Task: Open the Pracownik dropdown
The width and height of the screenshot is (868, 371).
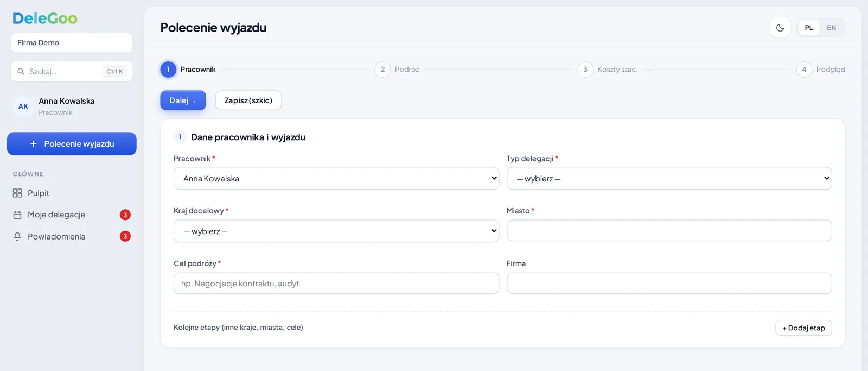Action: pos(336,179)
